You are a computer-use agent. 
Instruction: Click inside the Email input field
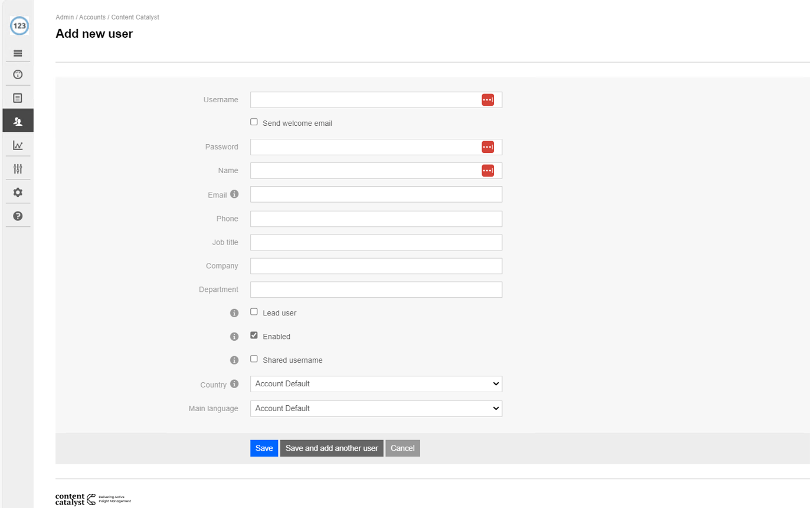click(376, 194)
